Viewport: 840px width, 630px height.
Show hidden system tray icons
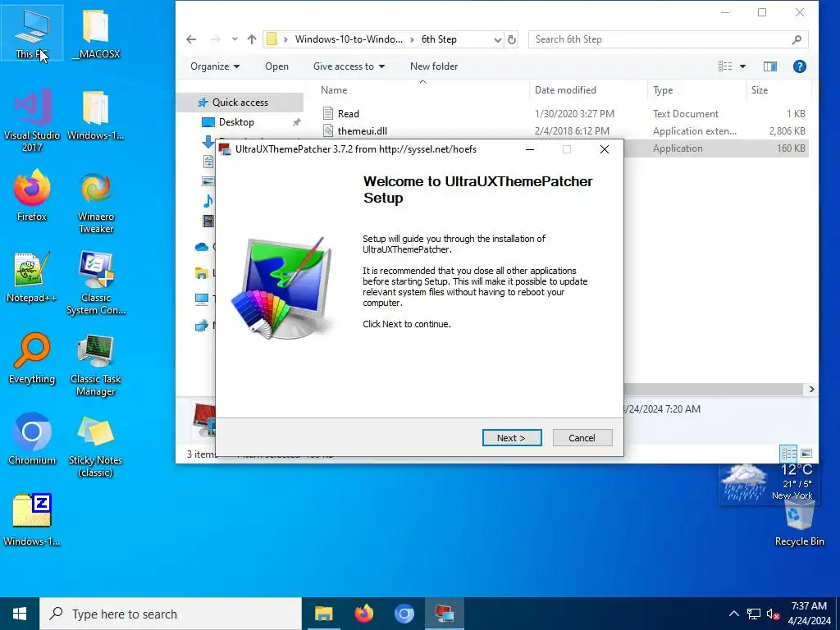pyautogui.click(x=734, y=614)
